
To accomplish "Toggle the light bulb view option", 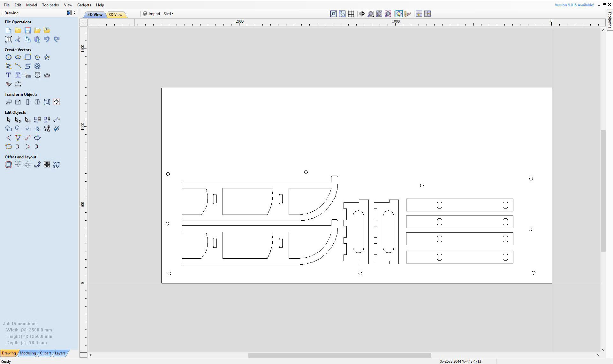I will coord(399,14).
